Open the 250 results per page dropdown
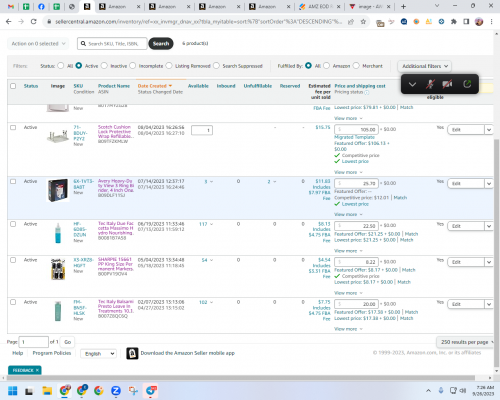 466,342
